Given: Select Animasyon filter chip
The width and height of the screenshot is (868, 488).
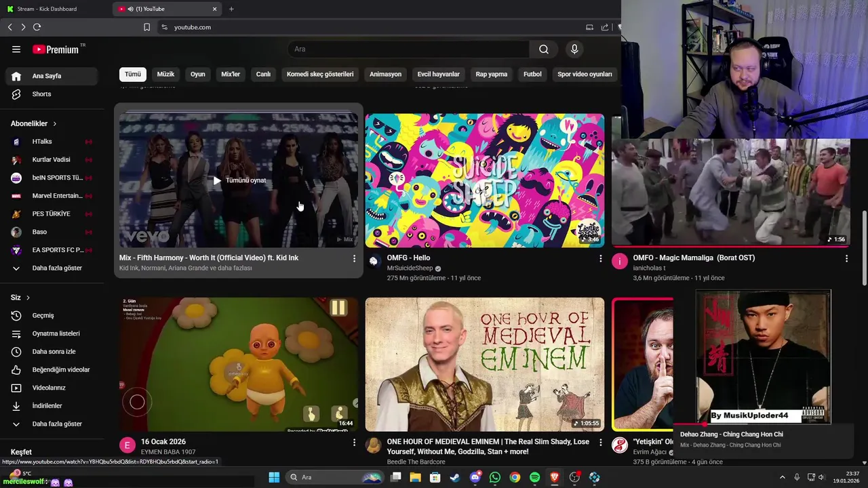Looking at the screenshot, I should [385, 74].
